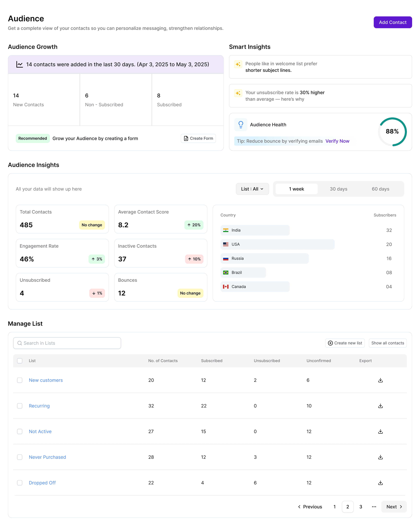Image resolution: width=420 pixels, height=531 pixels.
Task: Click the Audience Health lightbulb icon
Action: 241,125
